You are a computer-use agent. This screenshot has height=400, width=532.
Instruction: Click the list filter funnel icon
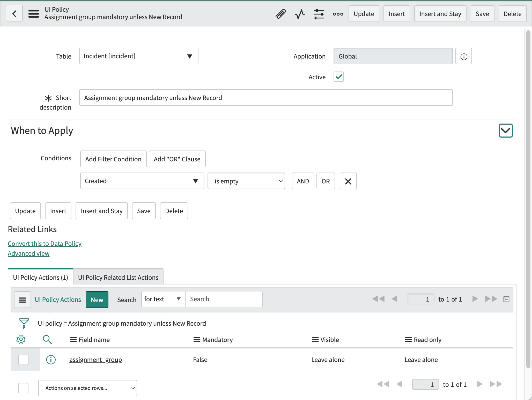click(x=24, y=323)
